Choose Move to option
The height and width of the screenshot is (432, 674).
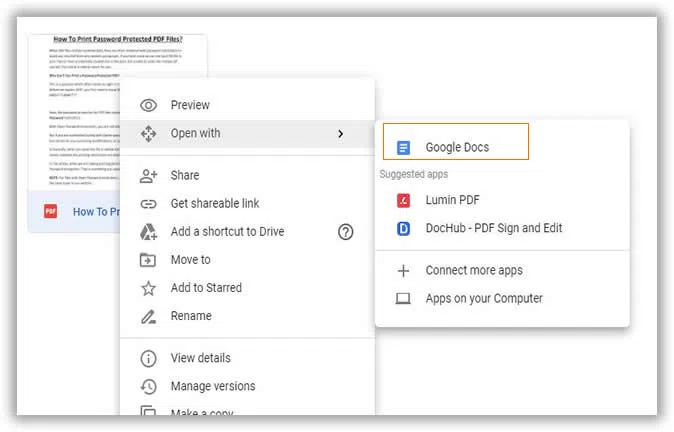click(247, 260)
